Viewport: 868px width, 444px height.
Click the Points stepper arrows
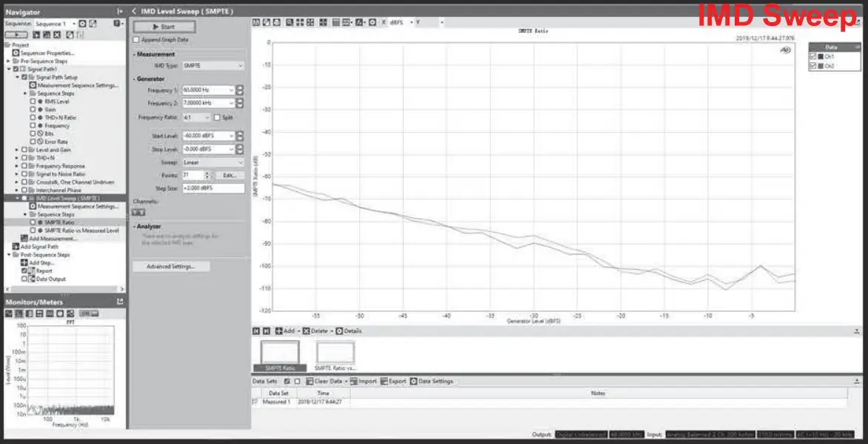[207, 175]
